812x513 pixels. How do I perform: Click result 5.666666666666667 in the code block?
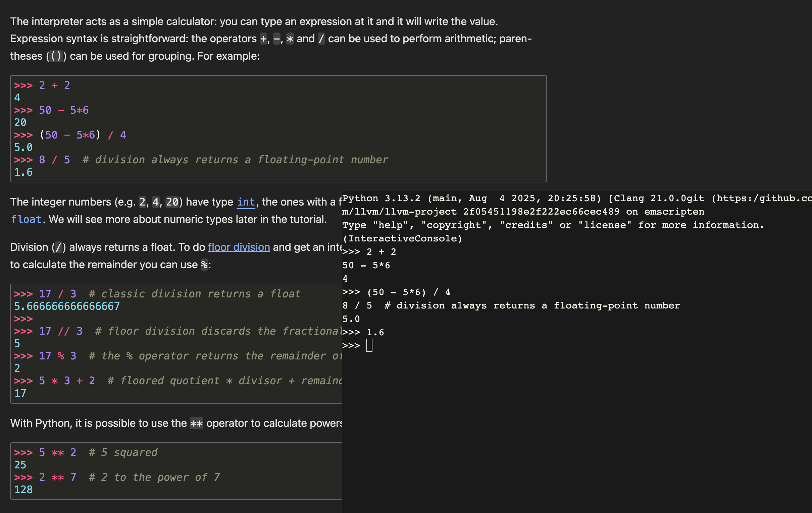[67, 306]
